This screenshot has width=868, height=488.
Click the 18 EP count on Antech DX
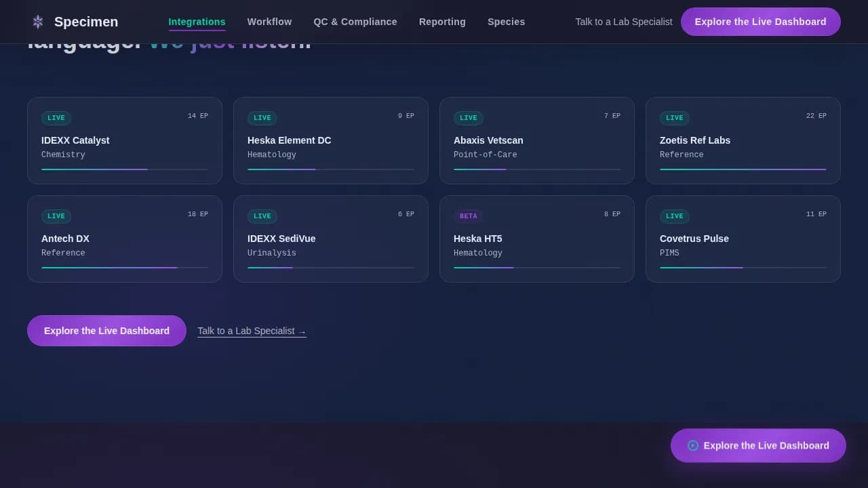click(198, 214)
